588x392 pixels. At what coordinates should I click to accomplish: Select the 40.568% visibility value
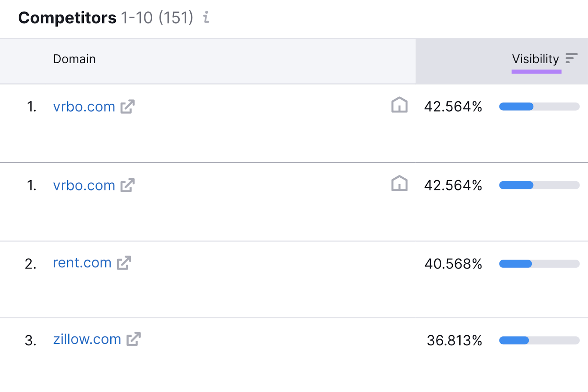pos(453,264)
